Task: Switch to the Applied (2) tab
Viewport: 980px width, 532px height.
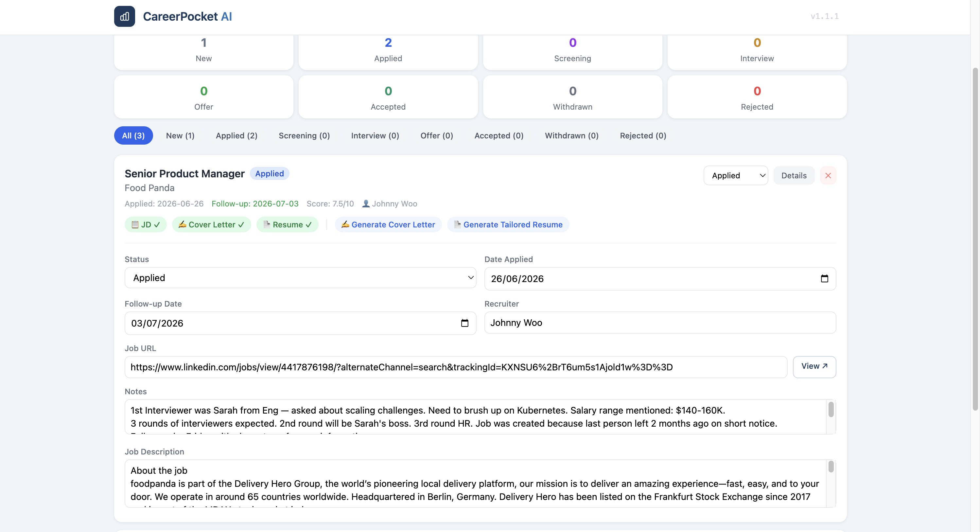Action: tap(236, 135)
